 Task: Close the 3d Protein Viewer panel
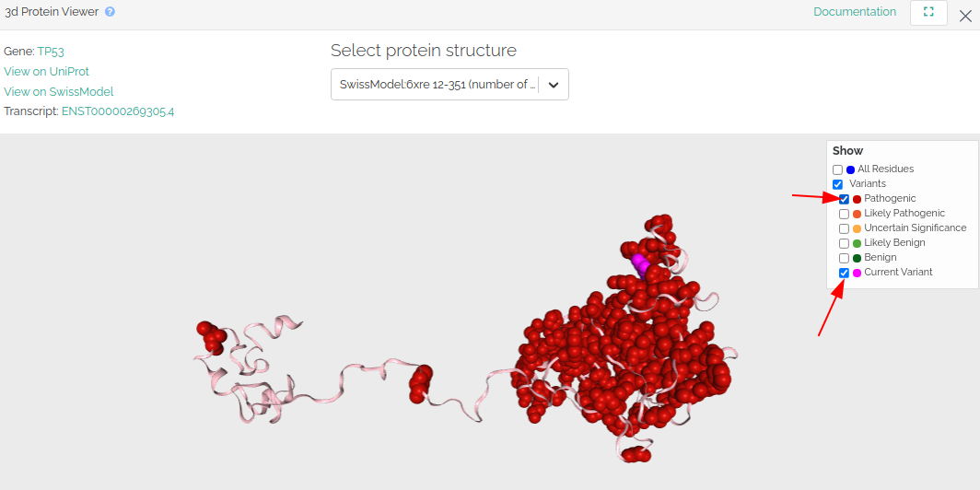pos(965,15)
